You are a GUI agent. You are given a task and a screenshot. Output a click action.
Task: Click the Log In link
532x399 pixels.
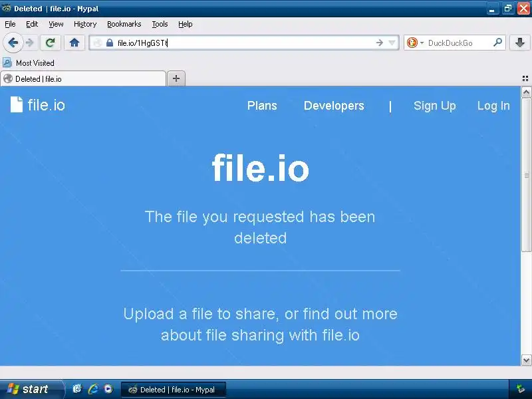(493, 106)
